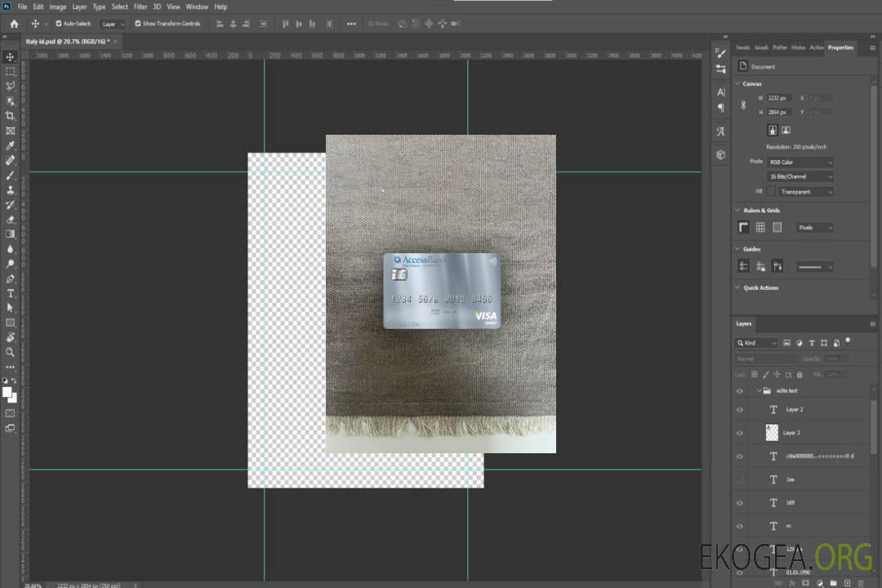Click the canvas Width input field
This screenshot has height=588, width=882.
point(779,98)
